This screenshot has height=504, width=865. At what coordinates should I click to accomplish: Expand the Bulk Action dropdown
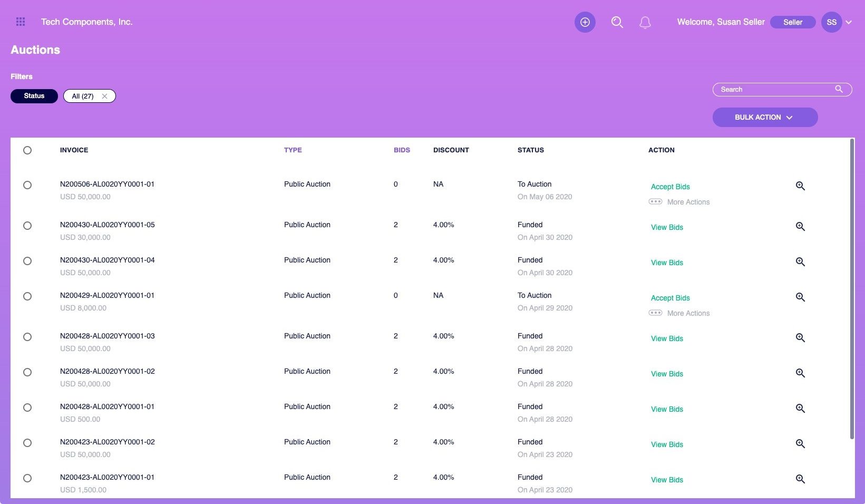coord(765,118)
